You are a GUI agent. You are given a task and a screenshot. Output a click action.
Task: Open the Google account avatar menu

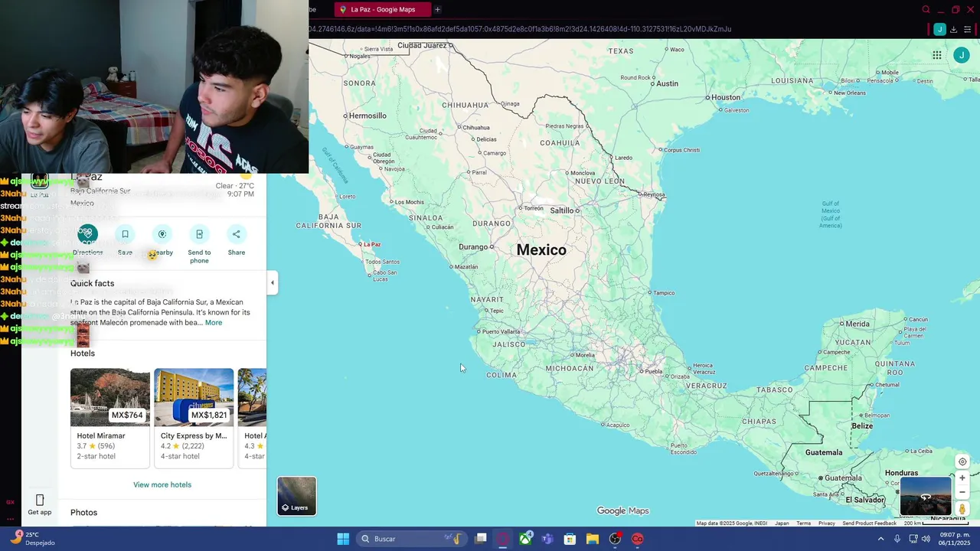coord(962,55)
